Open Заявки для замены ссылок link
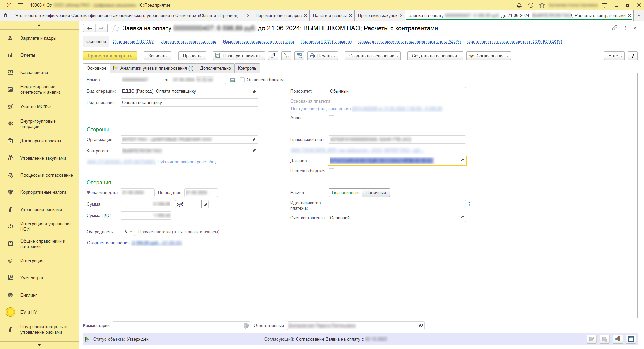644x349 pixels. pos(189,42)
